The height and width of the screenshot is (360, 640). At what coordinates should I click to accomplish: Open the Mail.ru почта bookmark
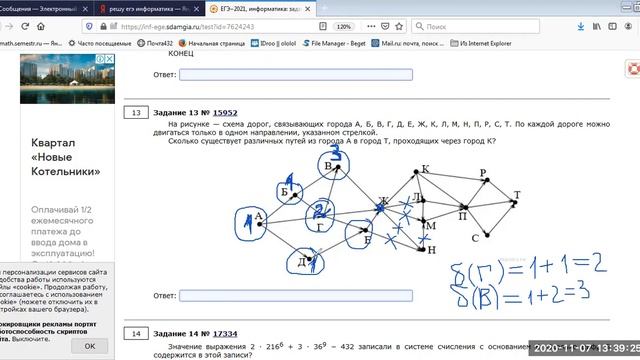pos(408,43)
